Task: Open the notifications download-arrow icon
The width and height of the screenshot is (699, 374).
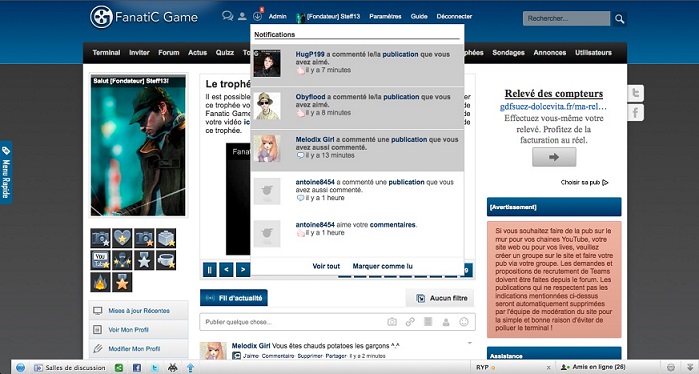Action: click(x=257, y=16)
